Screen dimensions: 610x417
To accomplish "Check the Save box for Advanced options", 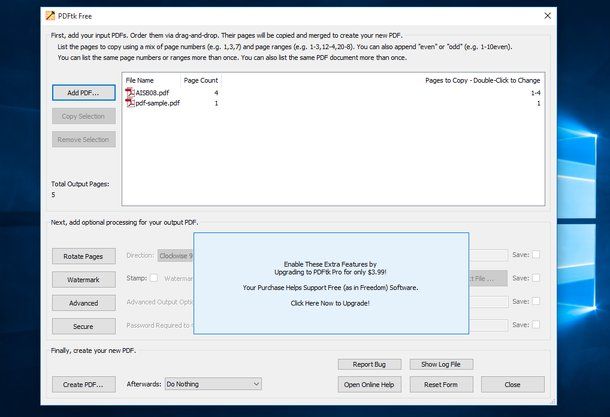I will 536,302.
